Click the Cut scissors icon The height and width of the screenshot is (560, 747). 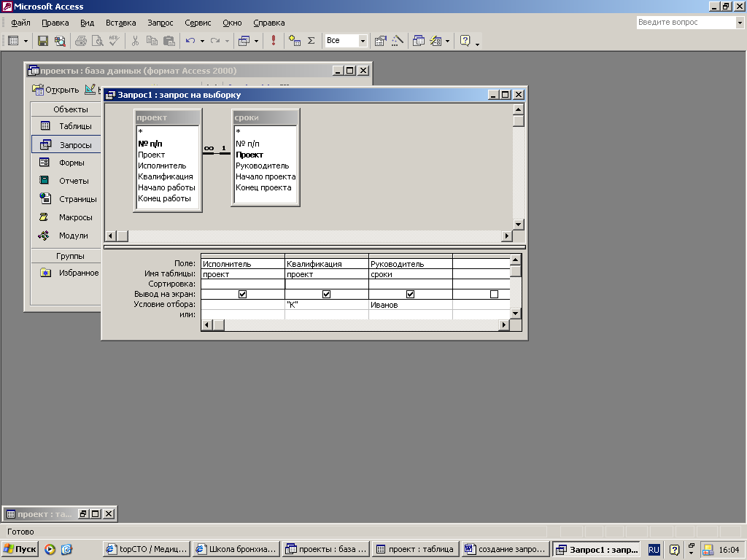(135, 41)
